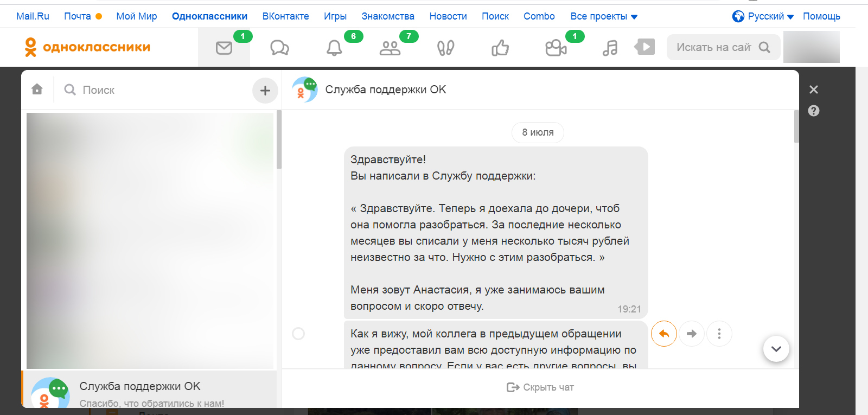Open the Discussions chat bubbles icon
Image resolution: width=868 pixels, height=415 pixels.
tap(279, 48)
